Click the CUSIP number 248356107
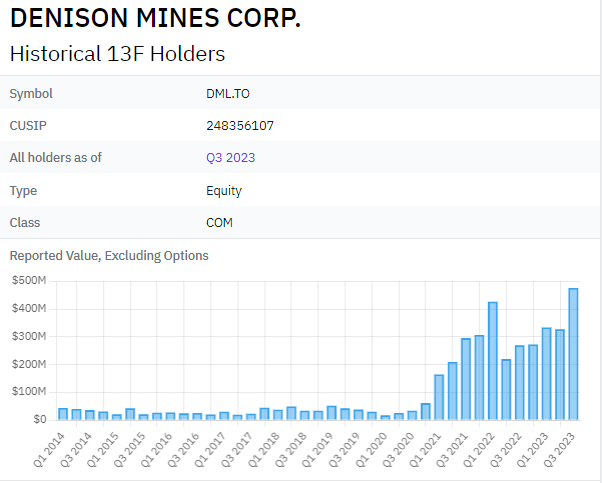602x483 pixels. tap(240, 126)
